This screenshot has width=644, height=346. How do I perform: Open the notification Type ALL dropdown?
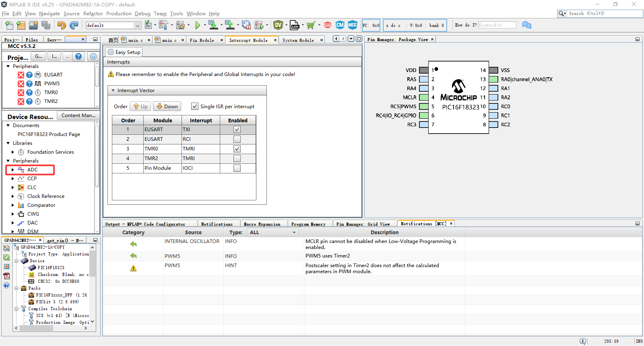click(272, 232)
